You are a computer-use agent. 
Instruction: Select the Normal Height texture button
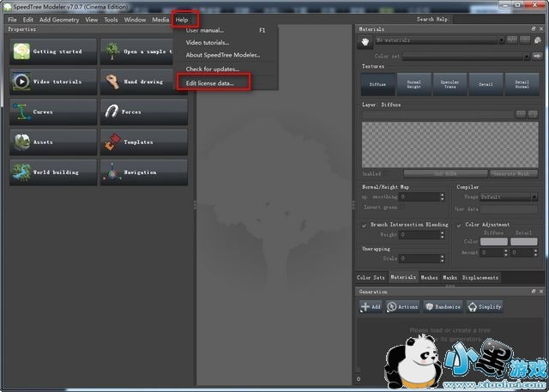pos(413,84)
